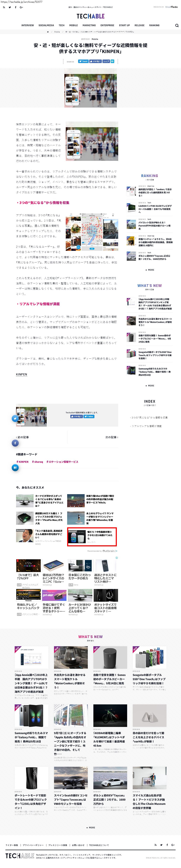This screenshot has height=868, width=181.
Task: Open the search magnifier icon
Action: tap(177, 25)
